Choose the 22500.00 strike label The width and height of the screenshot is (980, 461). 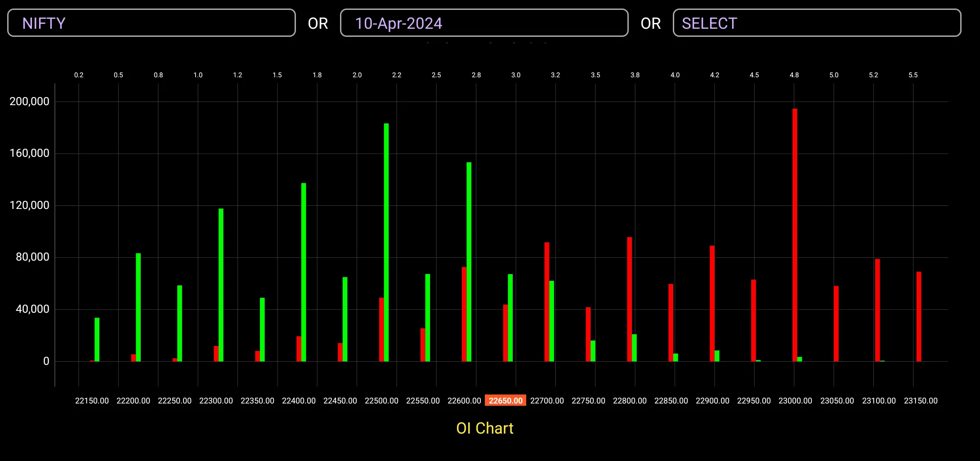click(x=381, y=400)
